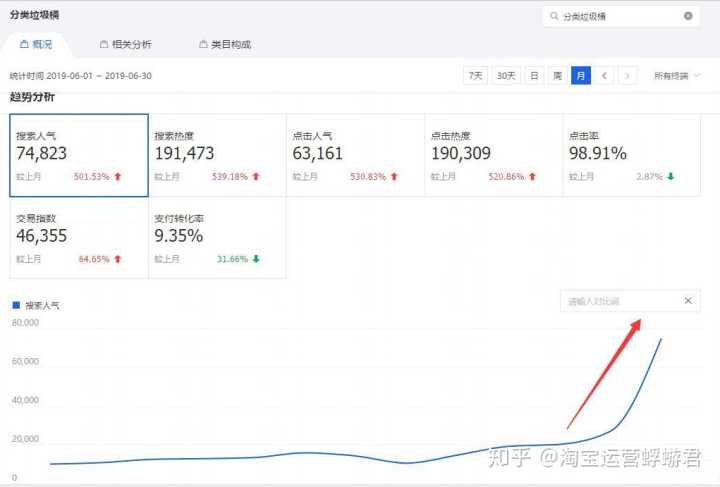
Task: Select the 点击热度 metric card
Action: 494,155
